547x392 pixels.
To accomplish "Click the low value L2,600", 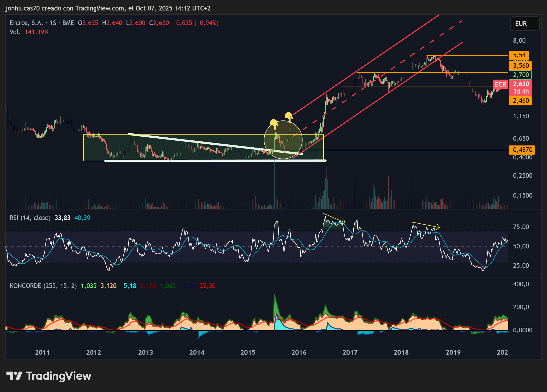I will pos(136,23).
